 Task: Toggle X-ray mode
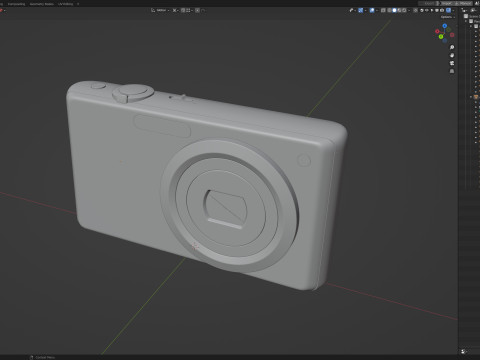383,10
